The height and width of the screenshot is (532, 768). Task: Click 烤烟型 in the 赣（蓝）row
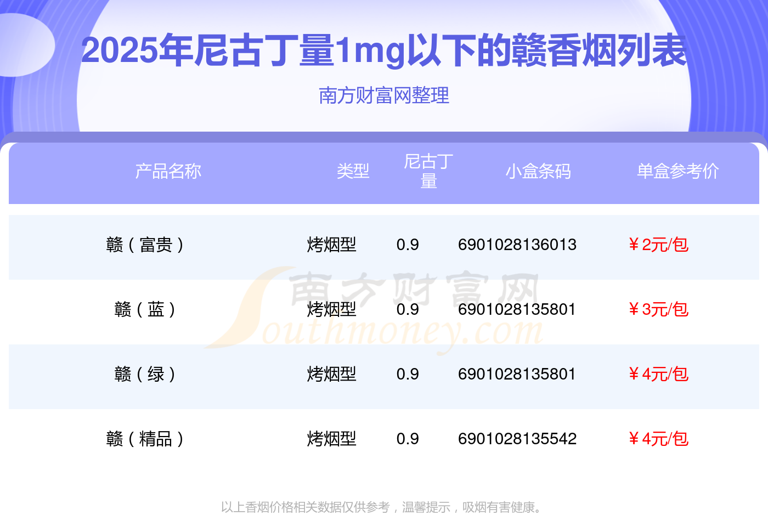pyautogui.click(x=332, y=309)
